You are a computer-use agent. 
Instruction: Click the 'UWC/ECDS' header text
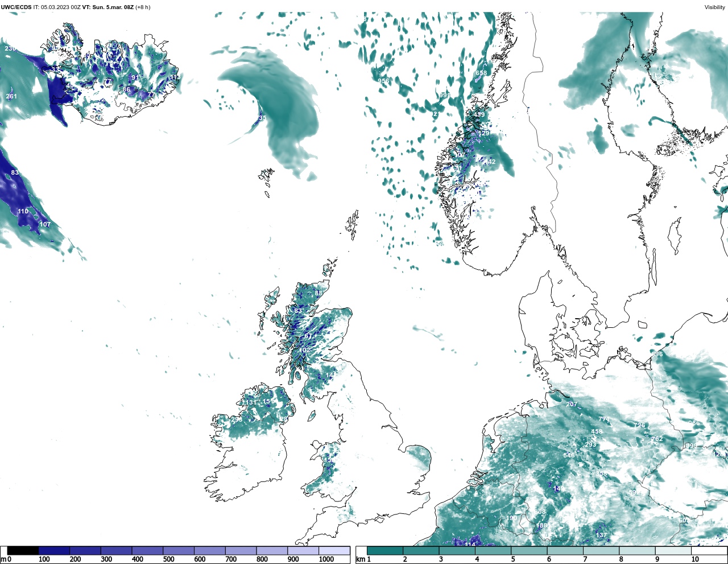[16, 7]
